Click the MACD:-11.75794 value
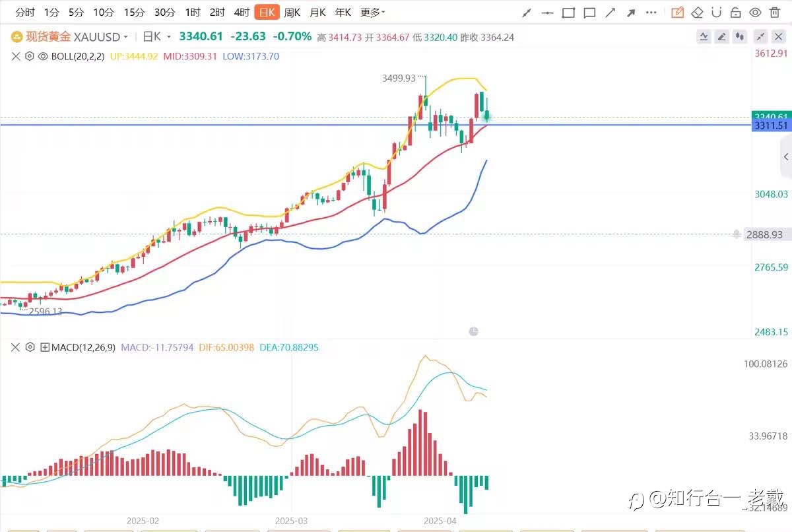Viewport: 792px width, 532px height. pos(158,347)
